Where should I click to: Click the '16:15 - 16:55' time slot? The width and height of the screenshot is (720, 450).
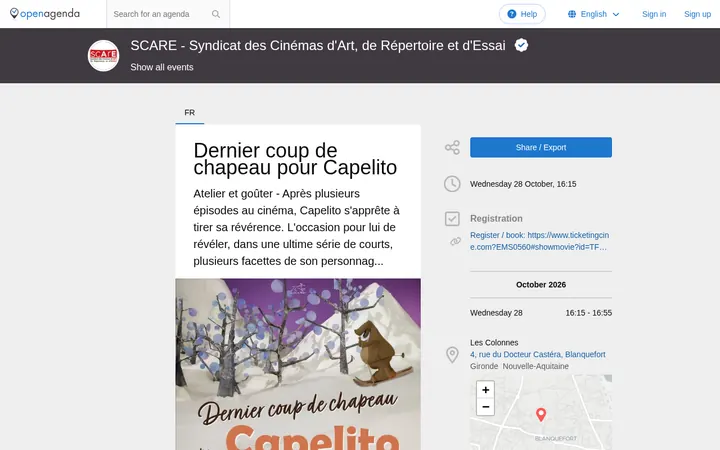coord(589,313)
